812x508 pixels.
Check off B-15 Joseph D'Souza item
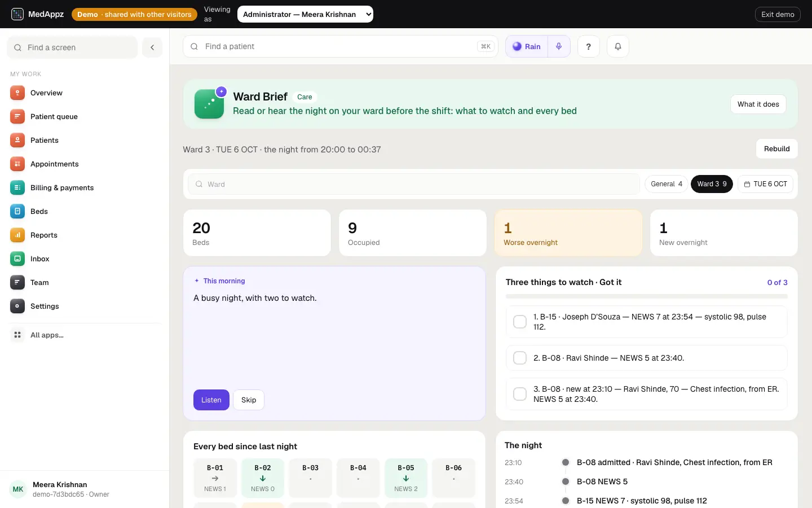click(520, 322)
